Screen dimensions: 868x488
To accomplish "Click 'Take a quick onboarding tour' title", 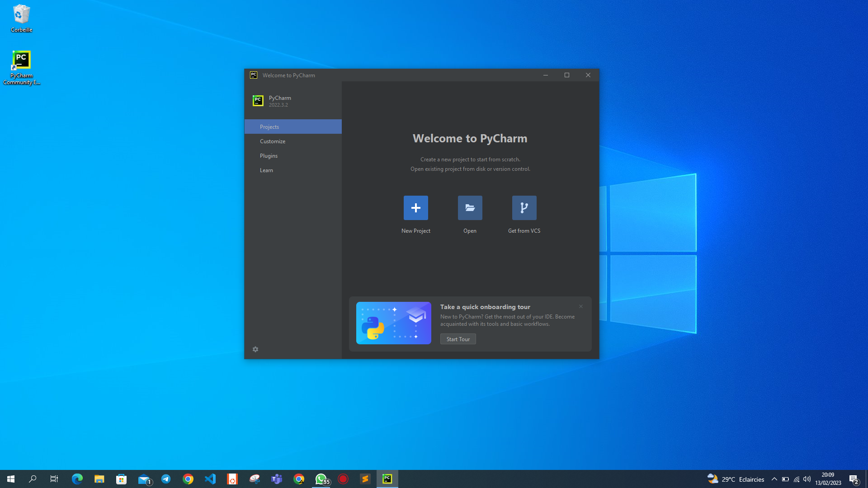I will (x=485, y=307).
